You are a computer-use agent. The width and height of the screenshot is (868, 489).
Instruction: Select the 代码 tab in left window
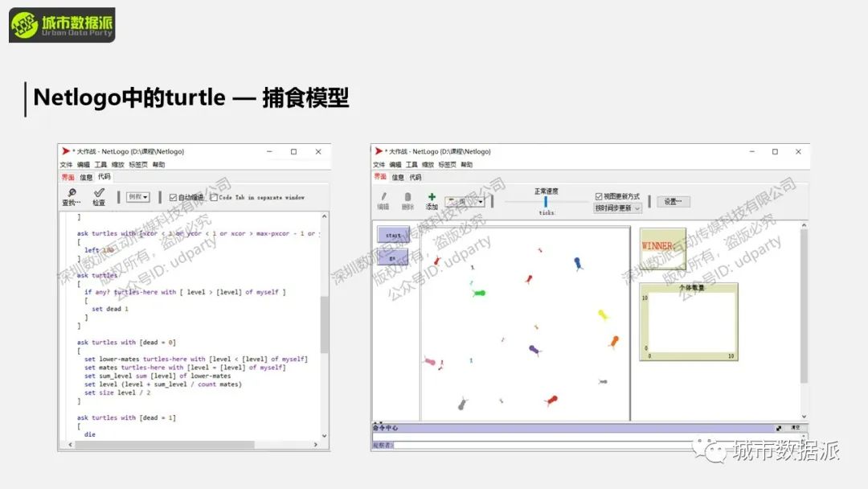coord(104,177)
